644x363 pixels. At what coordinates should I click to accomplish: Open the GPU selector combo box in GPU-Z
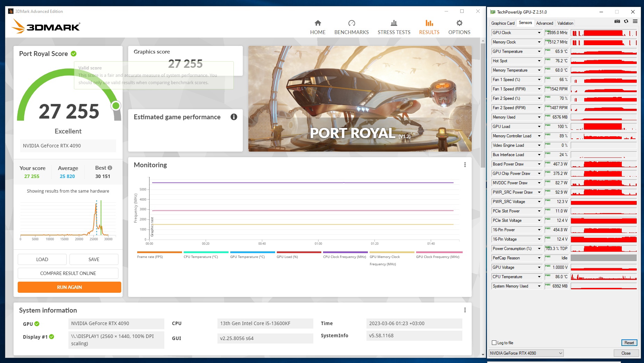tap(526, 353)
